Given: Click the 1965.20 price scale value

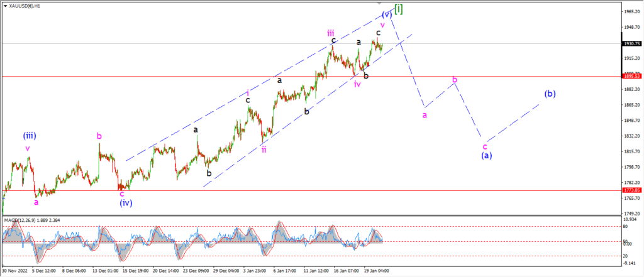Looking at the screenshot, I should 632,12.
